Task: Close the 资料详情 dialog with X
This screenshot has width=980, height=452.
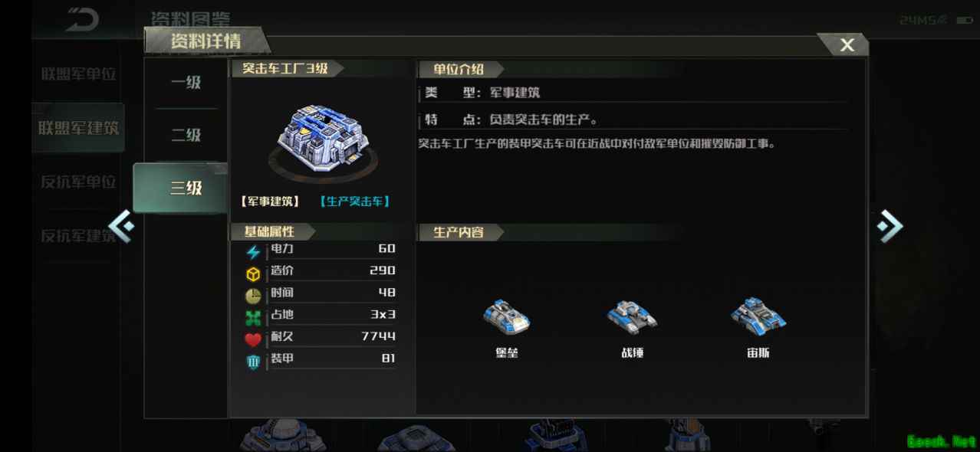Action: click(847, 45)
